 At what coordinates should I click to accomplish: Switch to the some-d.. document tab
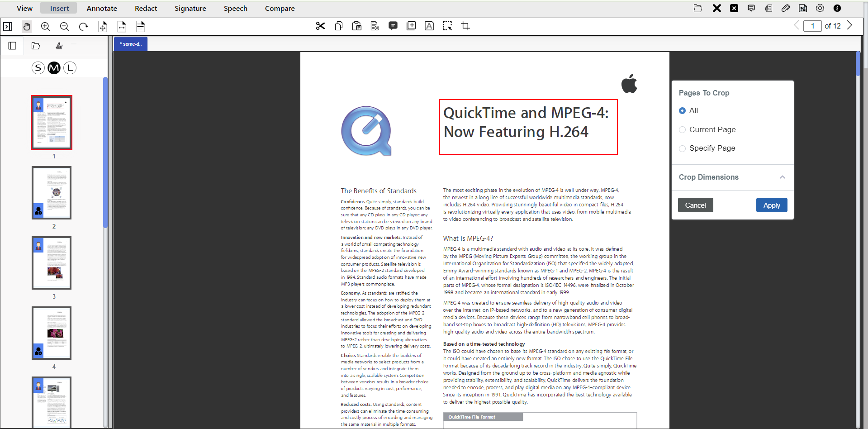coord(131,44)
